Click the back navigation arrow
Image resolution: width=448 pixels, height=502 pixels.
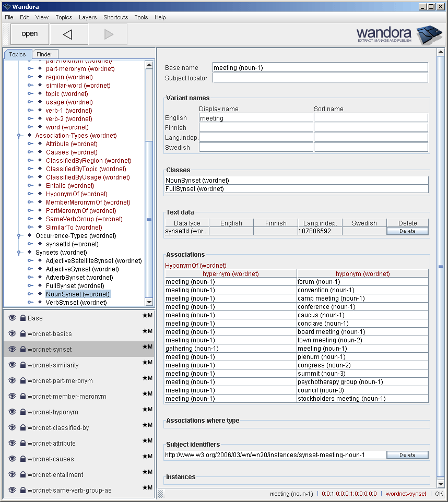pos(68,34)
